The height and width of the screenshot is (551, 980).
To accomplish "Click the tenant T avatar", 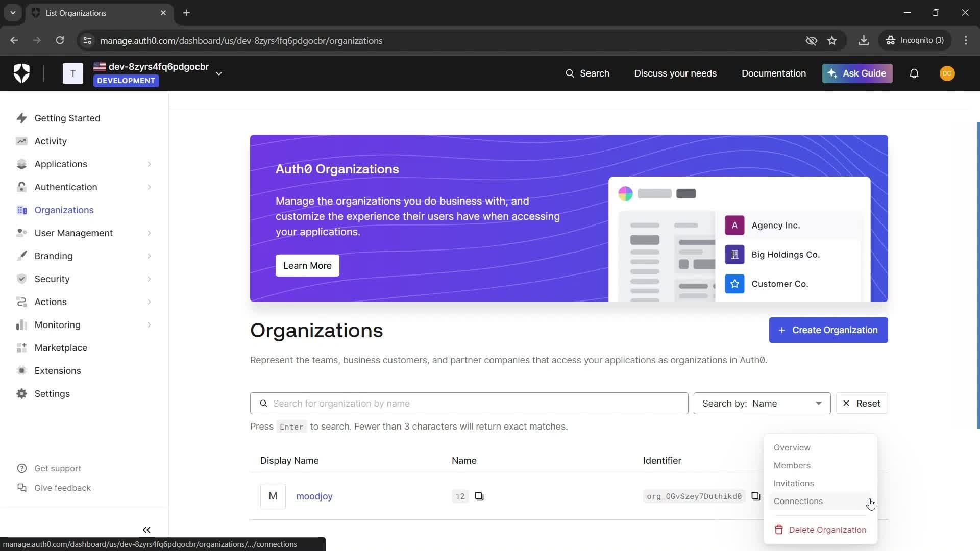I will tap(73, 73).
